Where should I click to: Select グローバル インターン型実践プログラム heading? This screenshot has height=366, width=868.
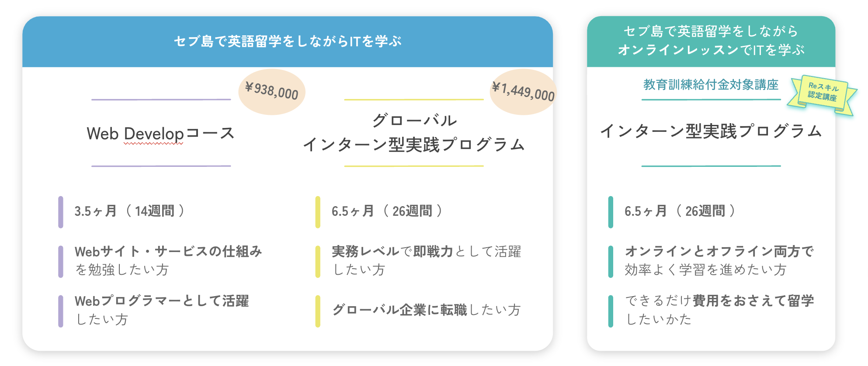pos(414,132)
